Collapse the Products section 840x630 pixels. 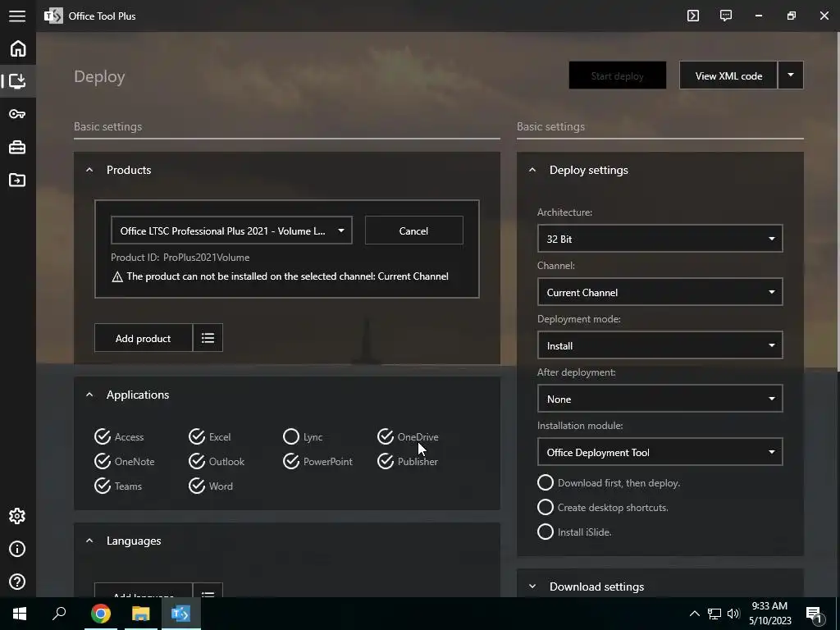[89, 170]
